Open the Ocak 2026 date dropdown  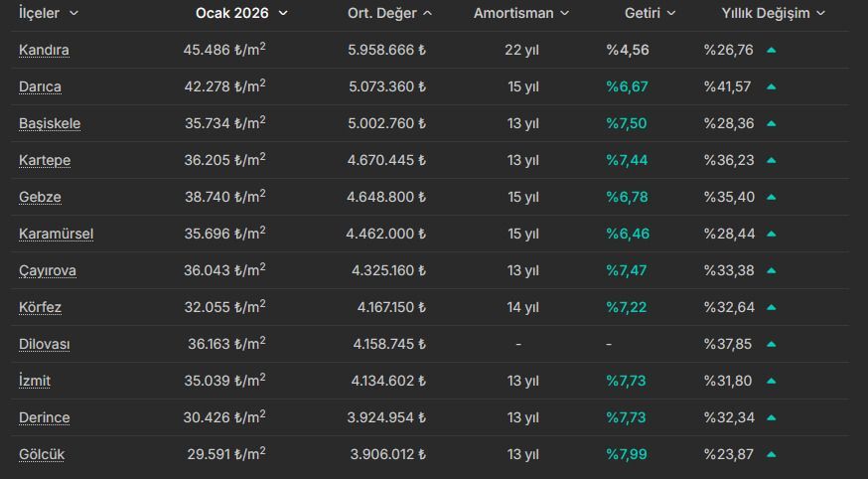[x=241, y=13]
